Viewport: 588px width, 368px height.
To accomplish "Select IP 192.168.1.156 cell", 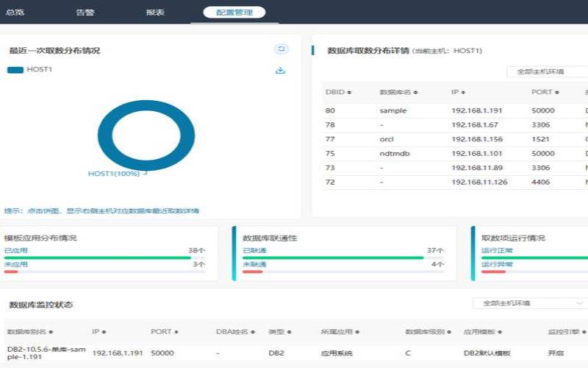I will 477,139.
